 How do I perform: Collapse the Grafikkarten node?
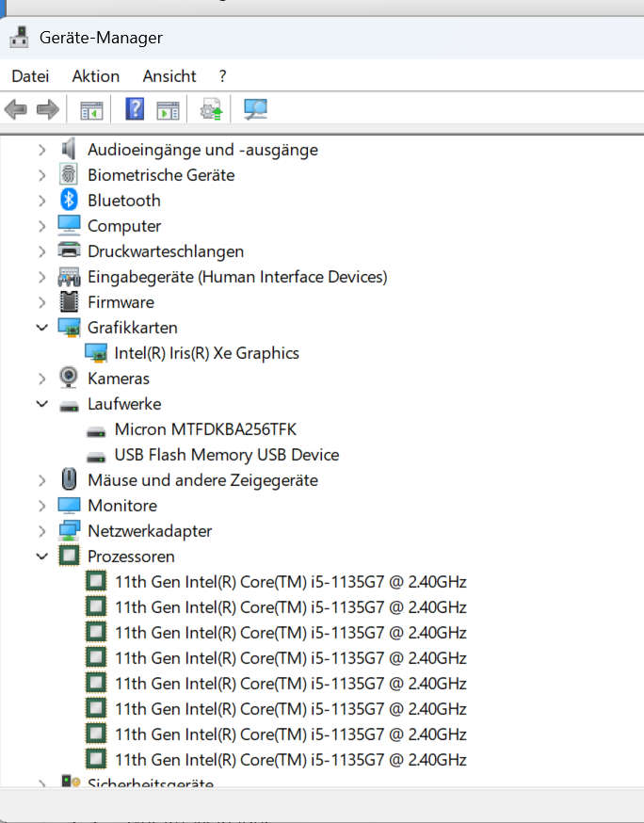click(x=42, y=328)
